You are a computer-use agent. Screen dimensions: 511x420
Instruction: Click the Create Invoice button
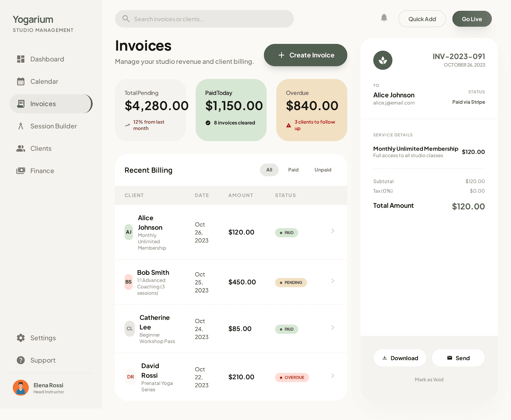pos(305,55)
